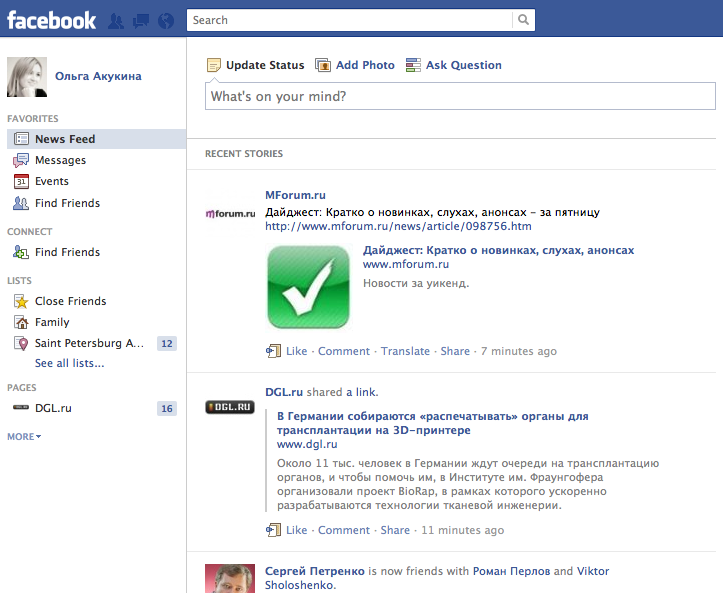Share the DGL.ru post
This screenshot has height=593, width=723.
coord(395,530)
